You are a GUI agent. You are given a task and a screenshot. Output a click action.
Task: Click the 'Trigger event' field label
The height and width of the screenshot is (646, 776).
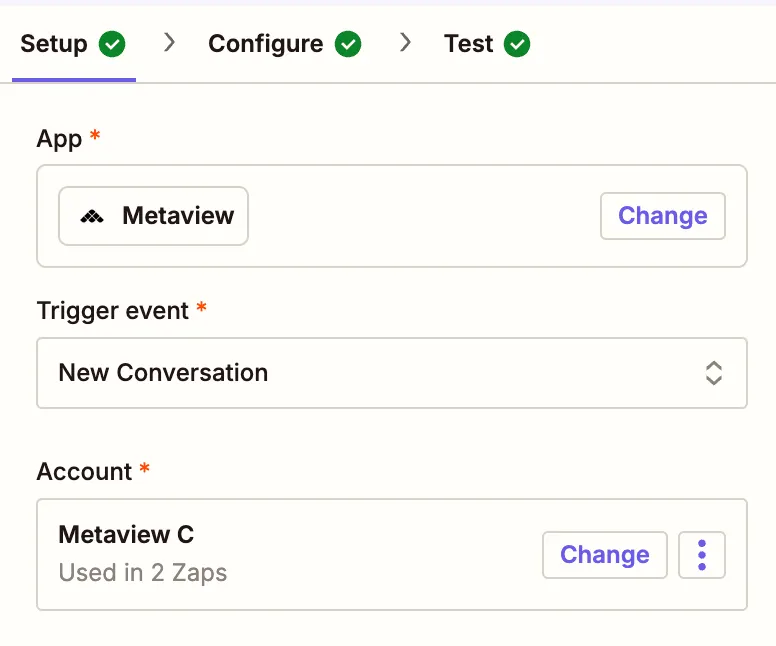(113, 311)
